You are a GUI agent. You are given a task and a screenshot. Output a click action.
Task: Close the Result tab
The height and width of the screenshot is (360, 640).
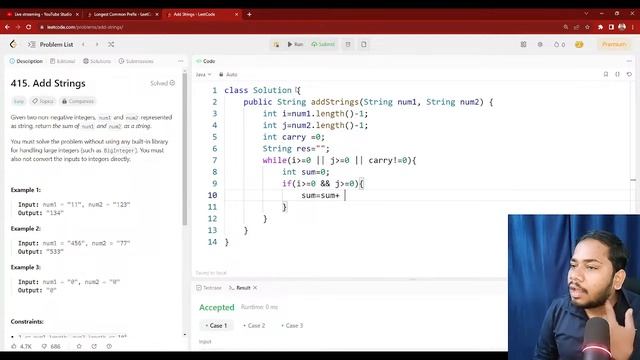click(255, 288)
